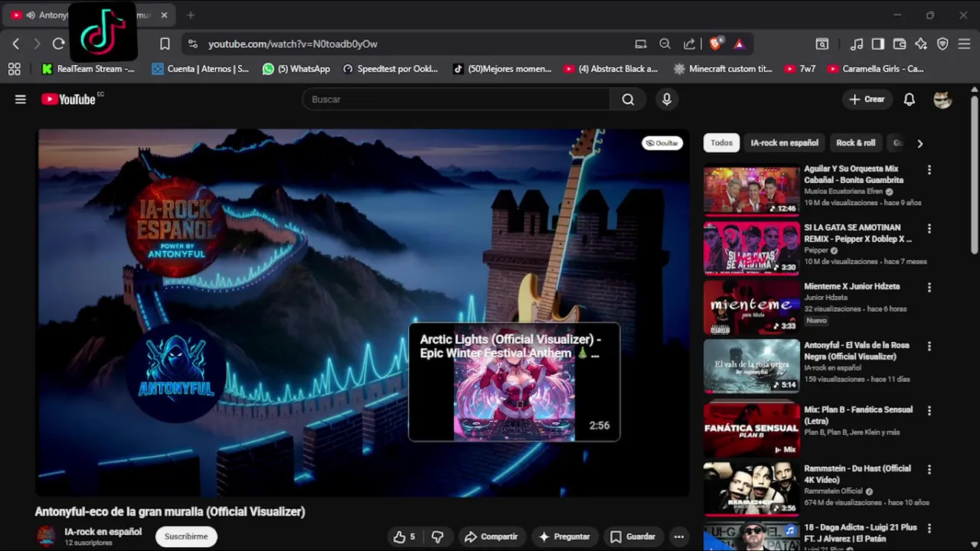Open options for 18 - Daga Adicta video

929,529
